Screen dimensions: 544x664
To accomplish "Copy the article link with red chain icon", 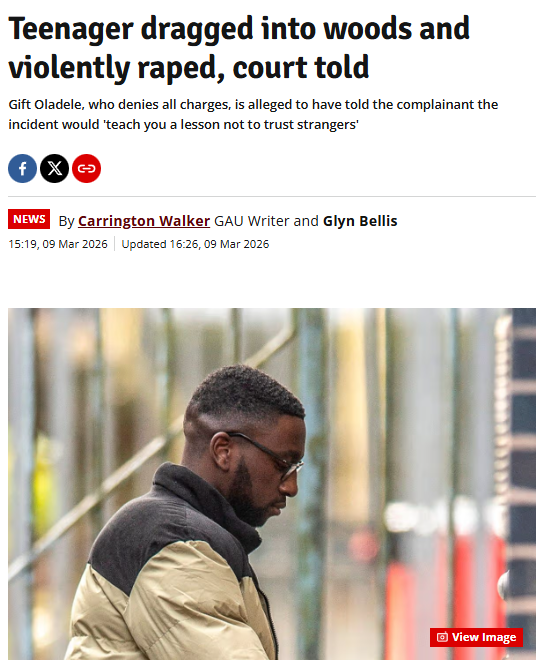I will click(86, 169).
